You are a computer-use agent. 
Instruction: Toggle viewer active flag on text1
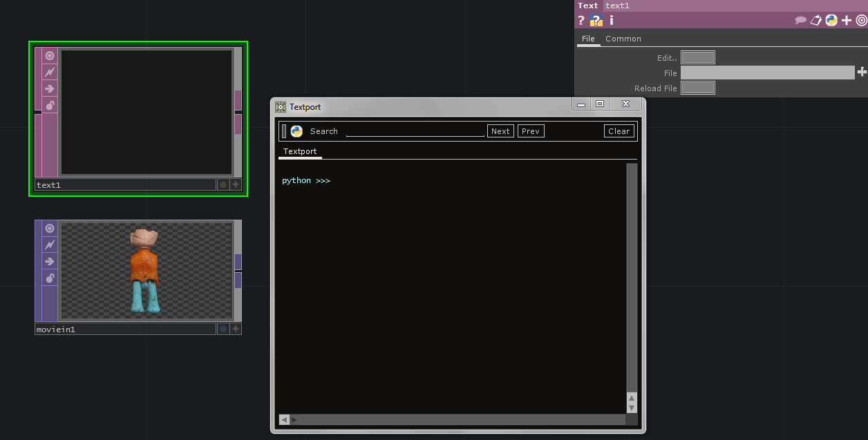pos(50,56)
